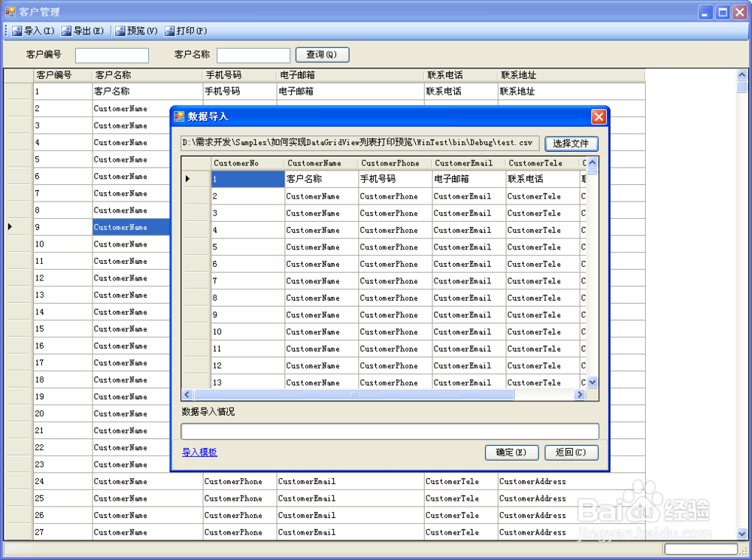Viewport: 752px width, 560px height.
Task: Click the 预览(V) toolbar icon
Action: (120, 31)
